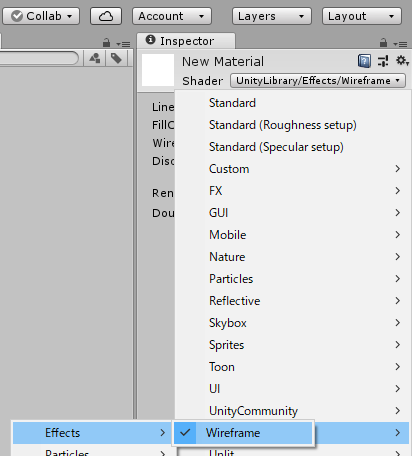Open the Sprites shader submenu
This screenshot has height=456, width=412.
coord(292,345)
